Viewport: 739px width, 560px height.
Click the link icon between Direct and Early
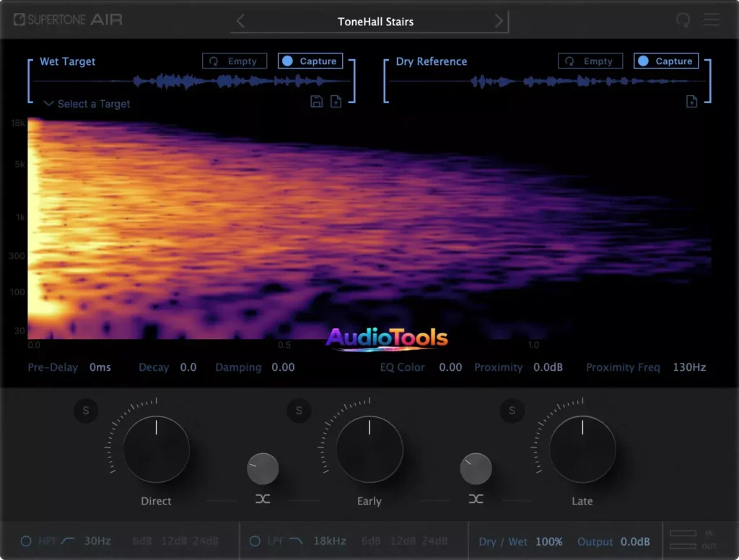coord(263,499)
